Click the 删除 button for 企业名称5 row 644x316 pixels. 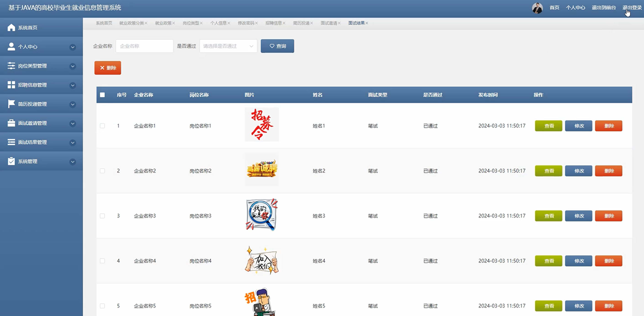click(608, 306)
